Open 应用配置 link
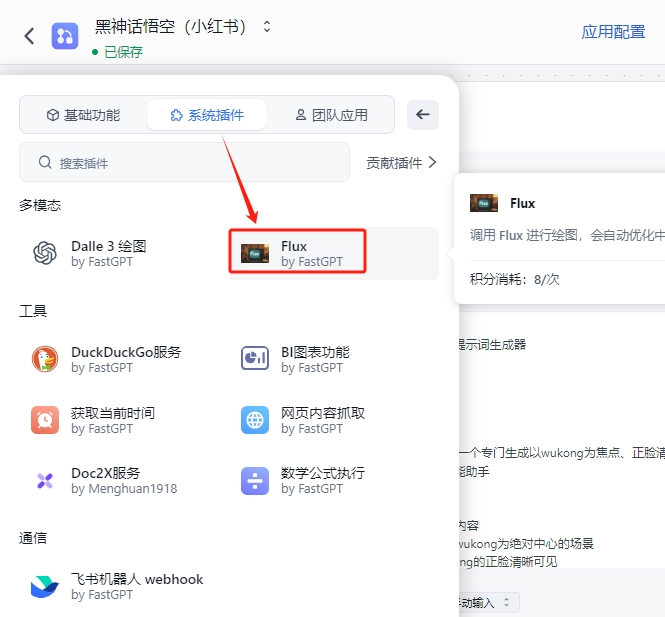This screenshot has height=617, width=665. (x=613, y=32)
